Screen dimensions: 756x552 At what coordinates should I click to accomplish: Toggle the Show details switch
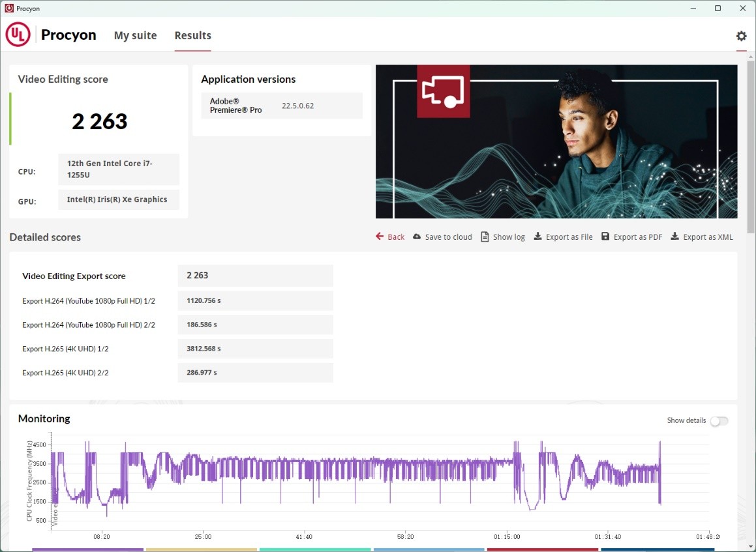[719, 420]
